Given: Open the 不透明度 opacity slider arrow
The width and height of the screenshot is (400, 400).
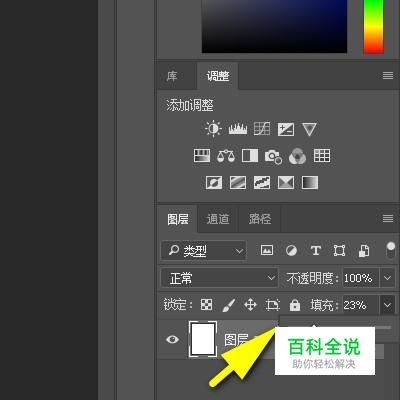Looking at the screenshot, I should pos(387,278).
